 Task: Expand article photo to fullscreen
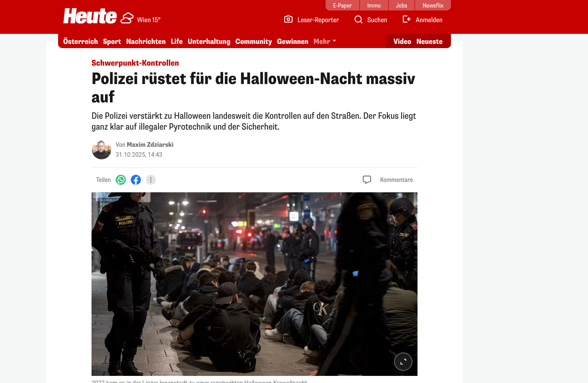tap(403, 362)
